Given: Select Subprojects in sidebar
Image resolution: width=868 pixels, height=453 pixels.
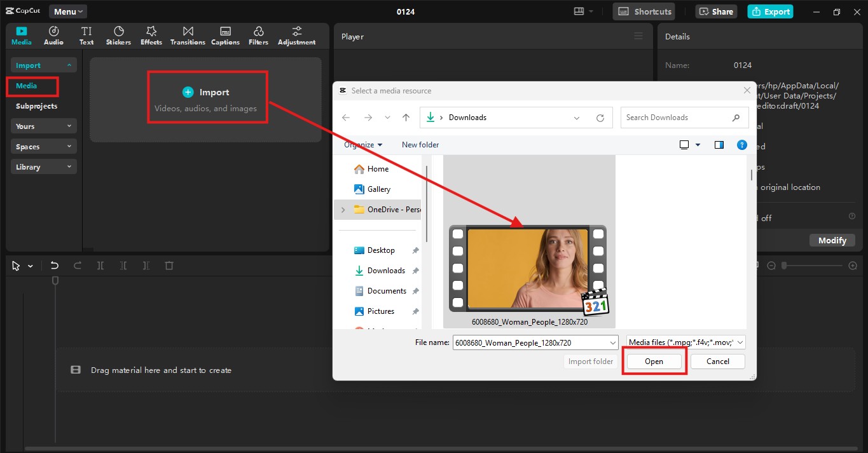Looking at the screenshot, I should pos(37,106).
